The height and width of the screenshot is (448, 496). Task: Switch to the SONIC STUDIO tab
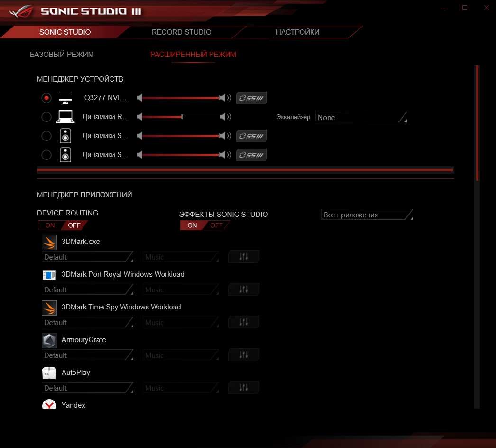(x=65, y=32)
